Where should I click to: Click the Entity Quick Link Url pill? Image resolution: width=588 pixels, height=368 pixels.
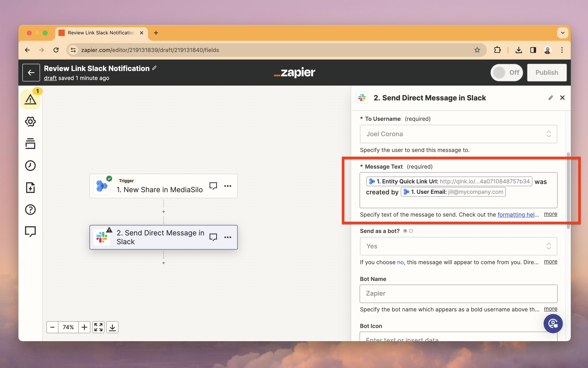pyautogui.click(x=449, y=181)
